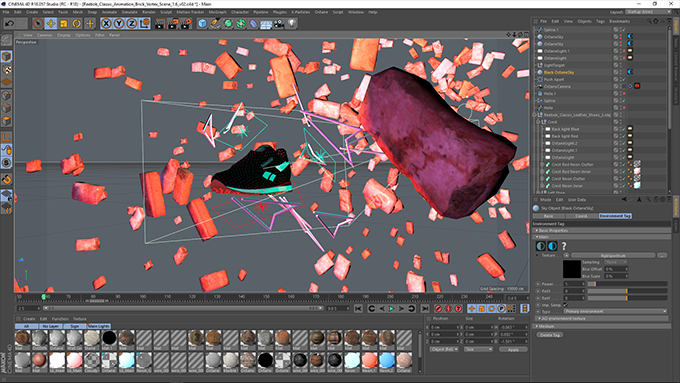Toggle OctaneLight.1 red X enable state
The width and height of the screenshot is (680, 383).
click(624, 51)
